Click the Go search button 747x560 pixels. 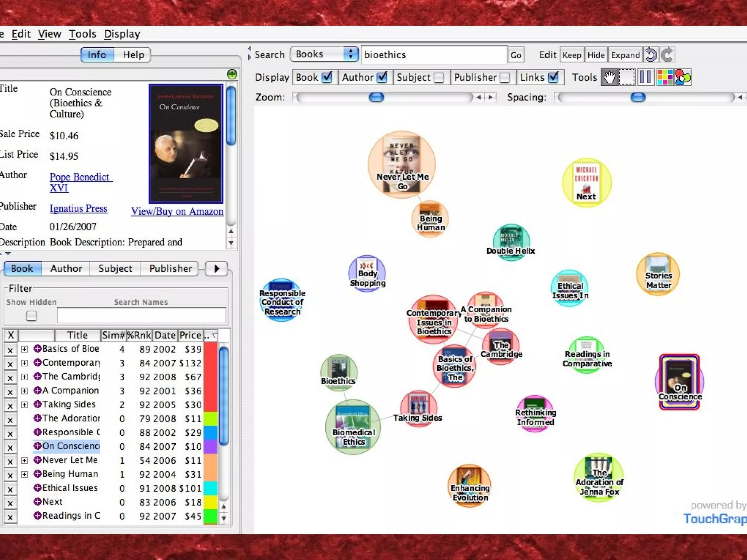point(516,55)
